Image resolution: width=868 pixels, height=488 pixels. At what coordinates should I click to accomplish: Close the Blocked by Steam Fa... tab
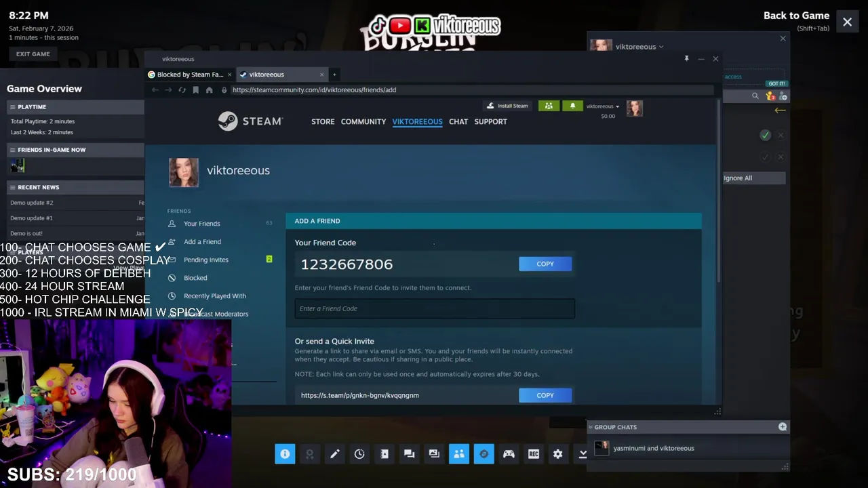(x=230, y=75)
